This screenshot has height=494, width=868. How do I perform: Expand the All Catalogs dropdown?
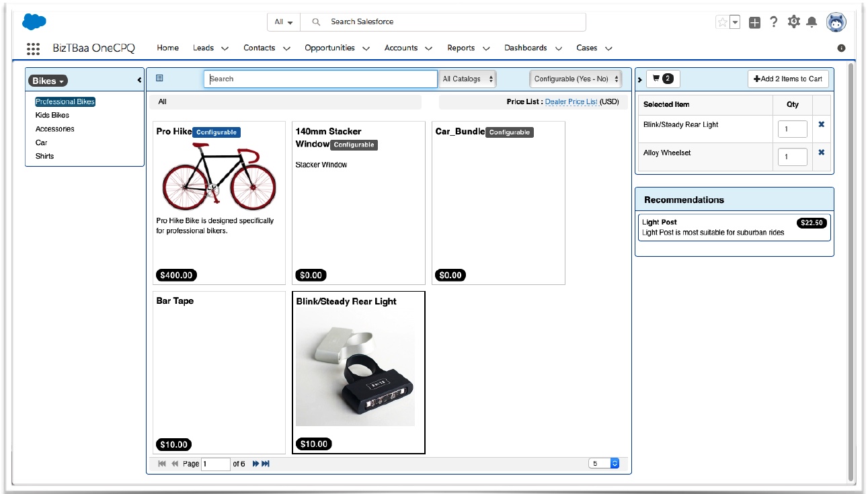[468, 79]
